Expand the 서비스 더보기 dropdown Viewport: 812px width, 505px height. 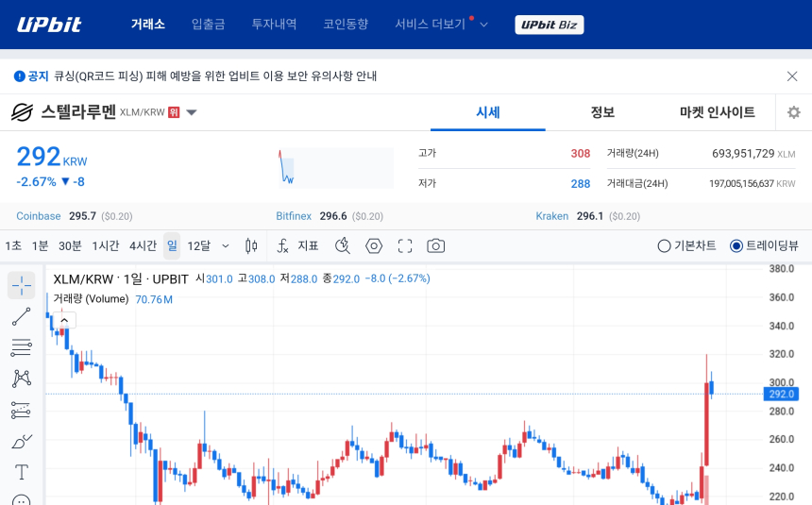click(x=441, y=24)
